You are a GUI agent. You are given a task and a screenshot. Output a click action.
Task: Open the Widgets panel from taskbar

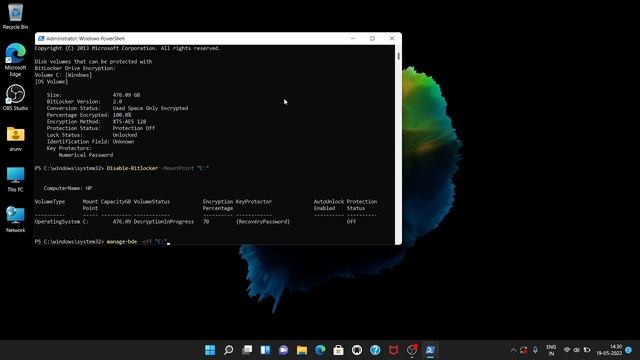point(265,350)
